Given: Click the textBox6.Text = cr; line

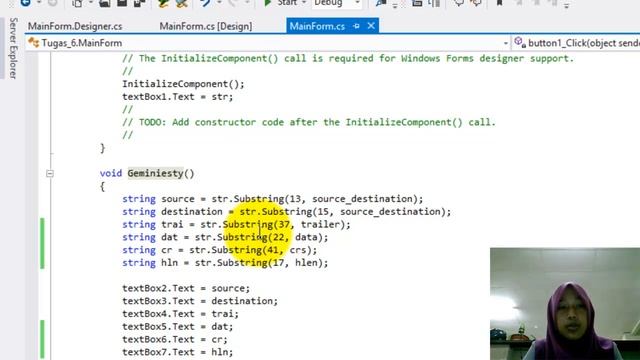Looking at the screenshot, I should 175,340.
